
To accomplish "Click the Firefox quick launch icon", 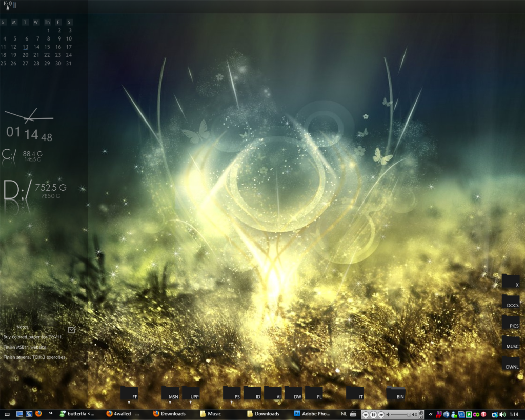I will (x=38, y=414).
